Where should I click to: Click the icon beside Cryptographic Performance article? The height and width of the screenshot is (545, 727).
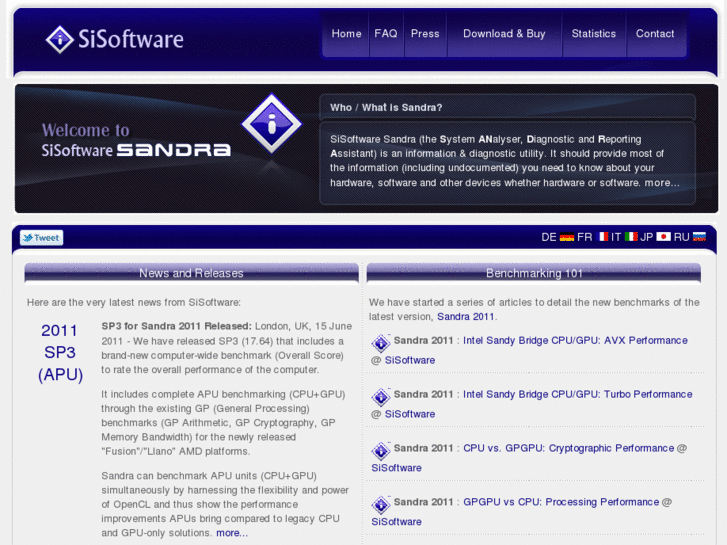pyautogui.click(x=381, y=451)
